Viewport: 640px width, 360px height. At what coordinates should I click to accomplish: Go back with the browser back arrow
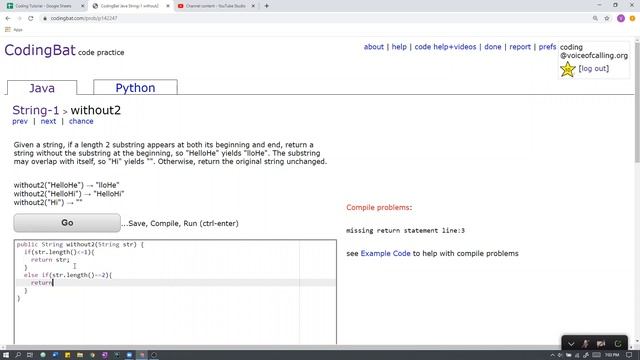tap(8, 18)
